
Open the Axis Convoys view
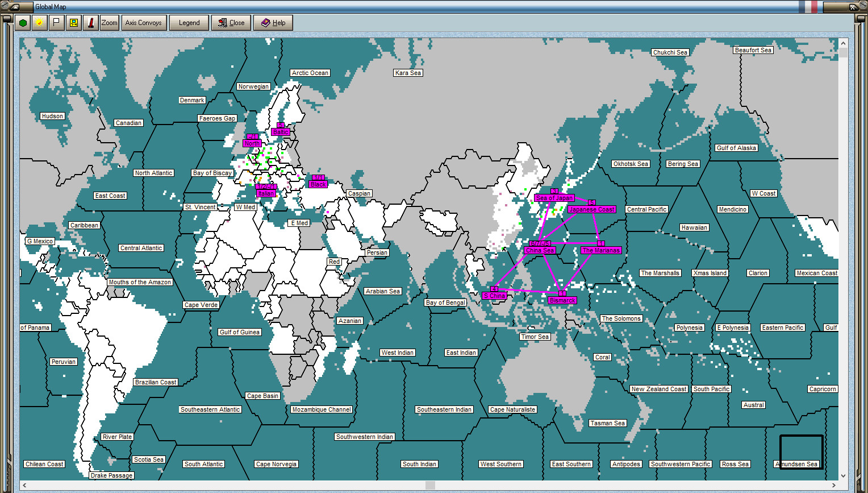pos(144,23)
